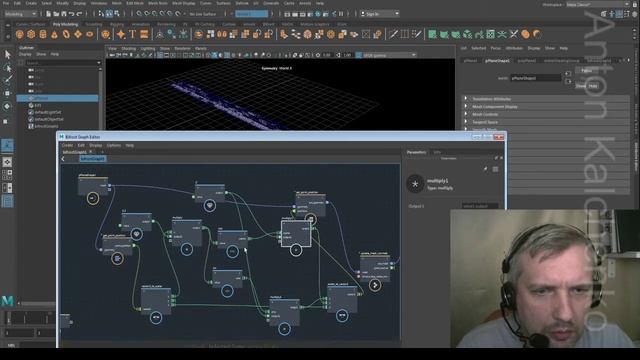
Task: Switch to the Sculpting shelf tab
Action: [x=93, y=24]
